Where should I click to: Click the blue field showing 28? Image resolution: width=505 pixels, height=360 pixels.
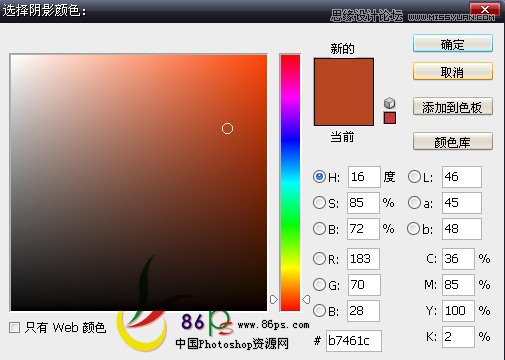(x=363, y=311)
